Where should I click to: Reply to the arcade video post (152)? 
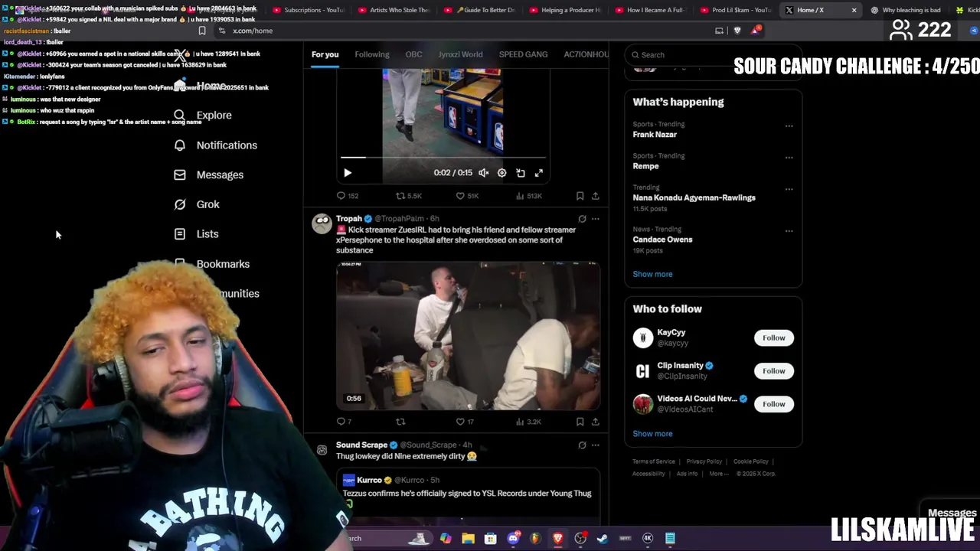tap(348, 196)
